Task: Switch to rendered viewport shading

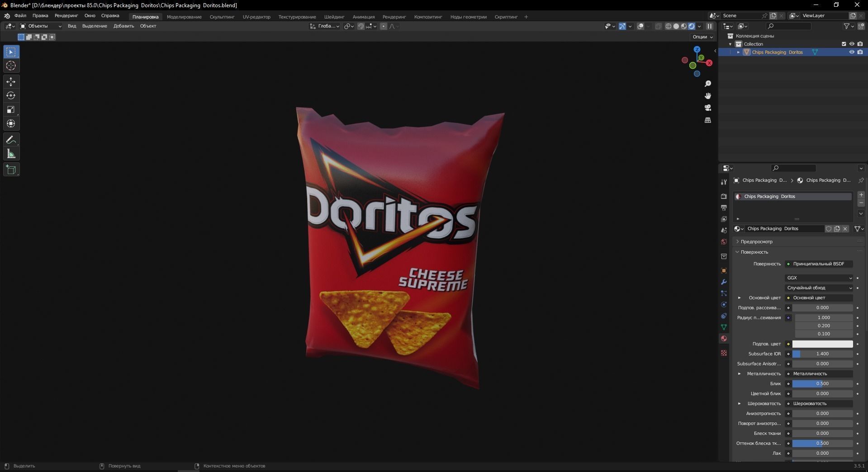Action: pos(692,26)
